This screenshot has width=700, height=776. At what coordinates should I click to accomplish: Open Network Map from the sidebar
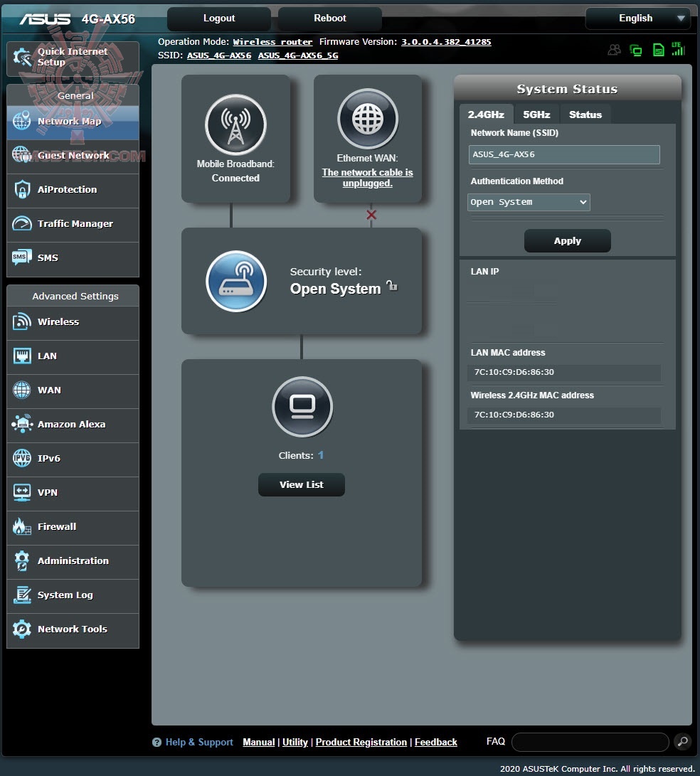click(73, 122)
